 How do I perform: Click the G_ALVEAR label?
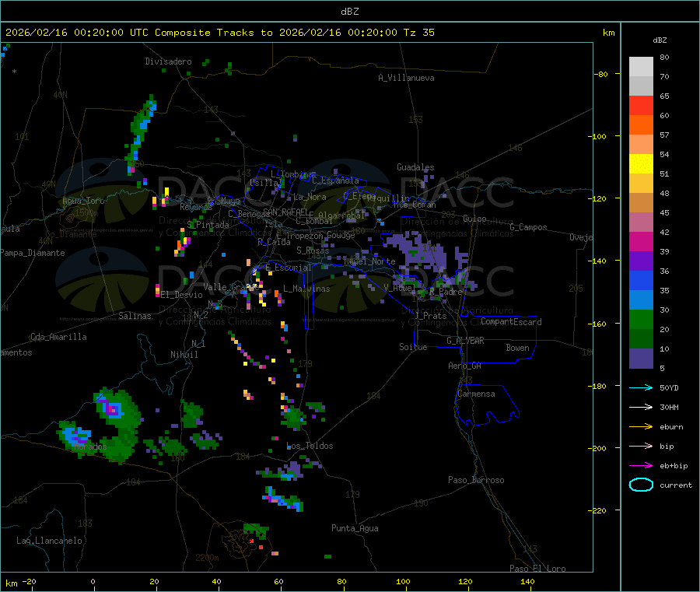click(x=465, y=341)
